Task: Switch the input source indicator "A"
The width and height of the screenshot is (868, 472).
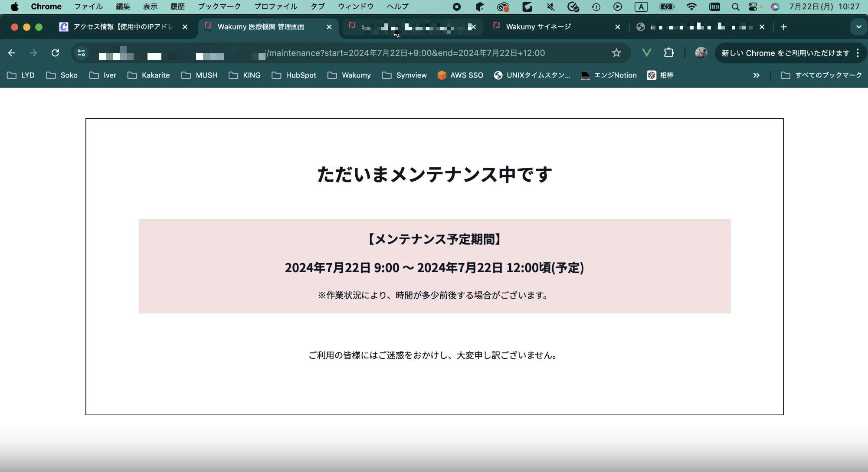Action: pyautogui.click(x=642, y=7)
